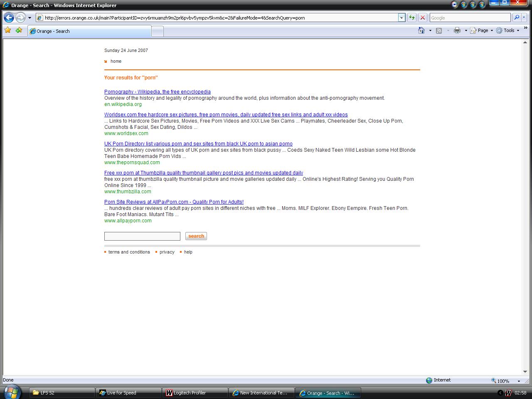Screen dimensions: 532x399
Task: Click the Add to Favorites icon
Action: (x=19, y=30)
